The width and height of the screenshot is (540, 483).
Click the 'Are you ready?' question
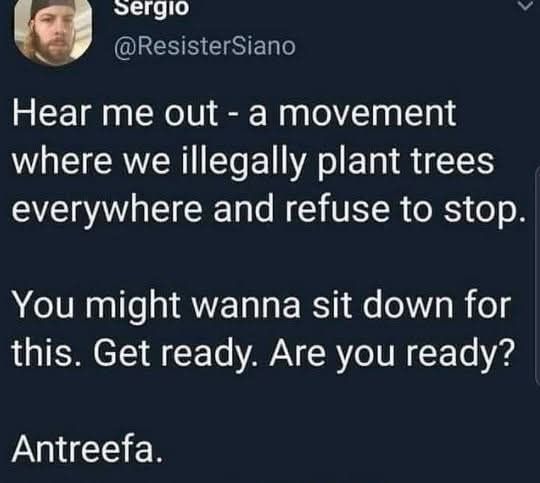click(392, 354)
